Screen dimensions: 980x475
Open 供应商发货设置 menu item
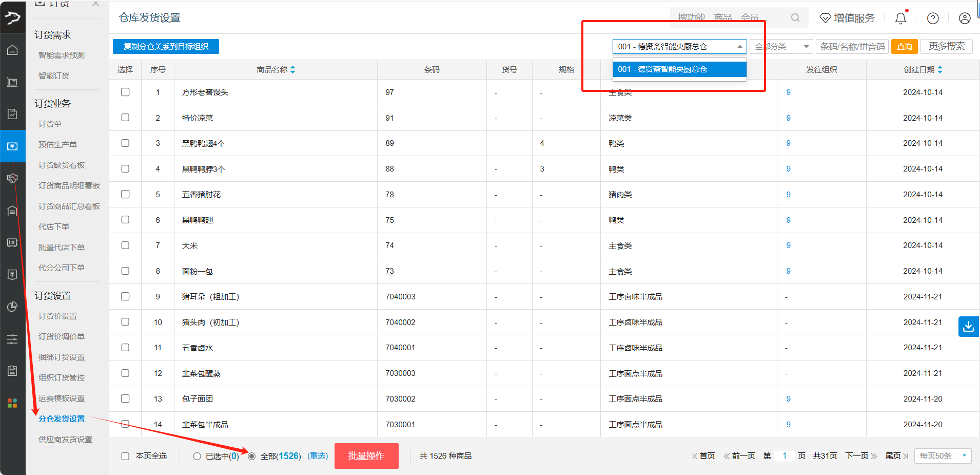tap(65, 439)
